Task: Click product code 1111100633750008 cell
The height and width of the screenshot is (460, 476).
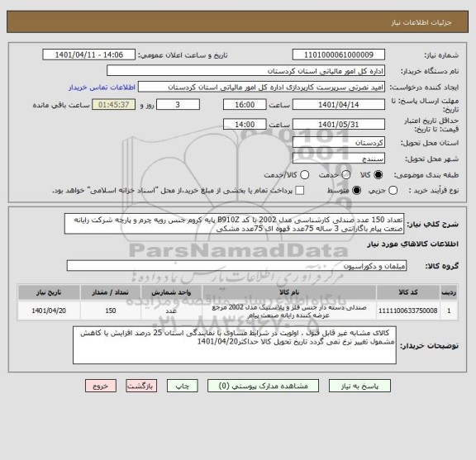Action: point(407,311)
